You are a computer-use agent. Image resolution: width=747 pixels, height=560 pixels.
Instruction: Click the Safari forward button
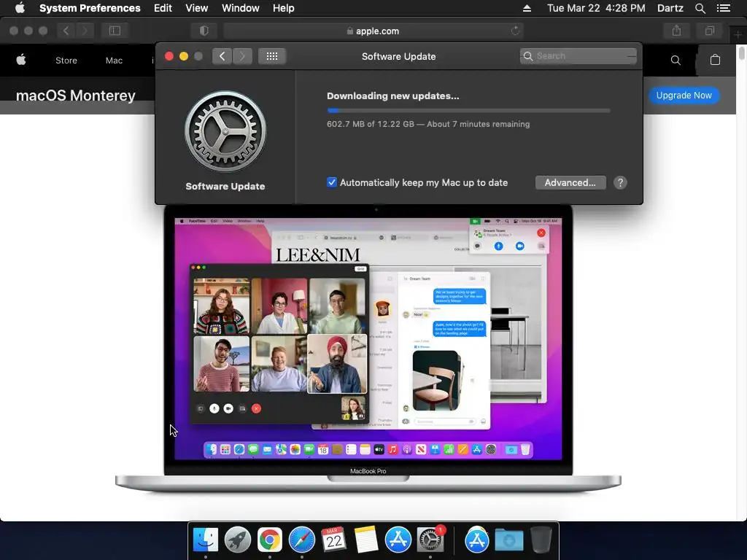85,31
